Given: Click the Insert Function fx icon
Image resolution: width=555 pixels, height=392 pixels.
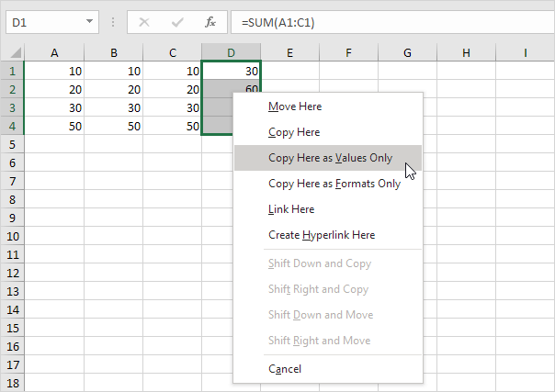Looking at the screenshot, I should pos(210,20).
